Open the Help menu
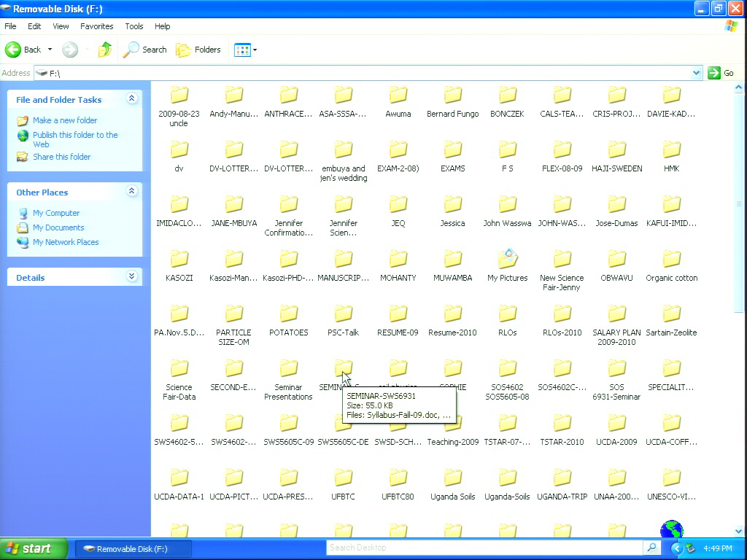Screen dimensions: 747x560 point(162,26)
